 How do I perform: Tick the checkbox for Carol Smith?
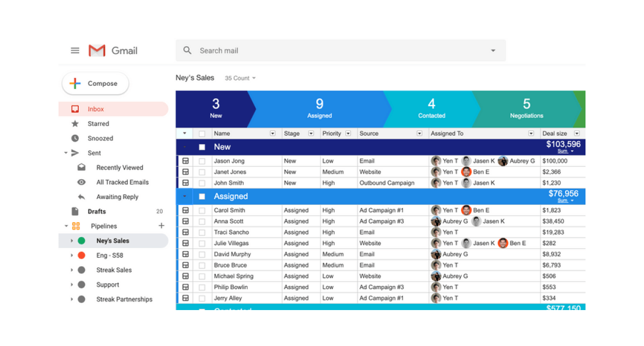(x=202, y=210)
